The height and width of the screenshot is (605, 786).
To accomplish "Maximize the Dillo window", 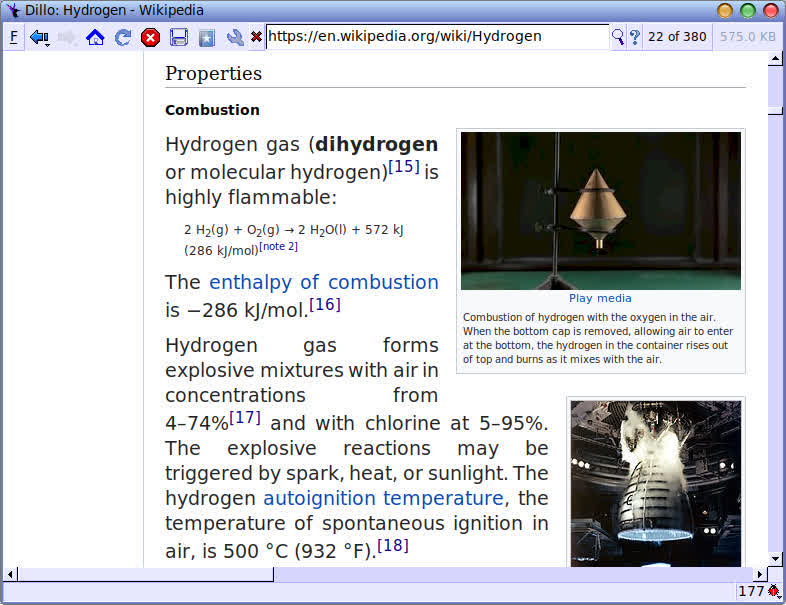I will click(747, 11).
